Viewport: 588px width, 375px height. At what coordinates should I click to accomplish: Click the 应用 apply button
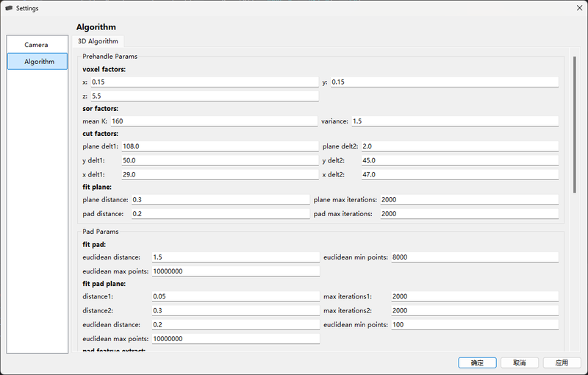pos(562,362)
